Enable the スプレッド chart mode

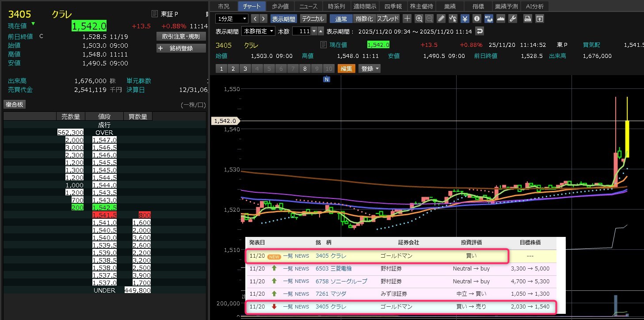388,19
